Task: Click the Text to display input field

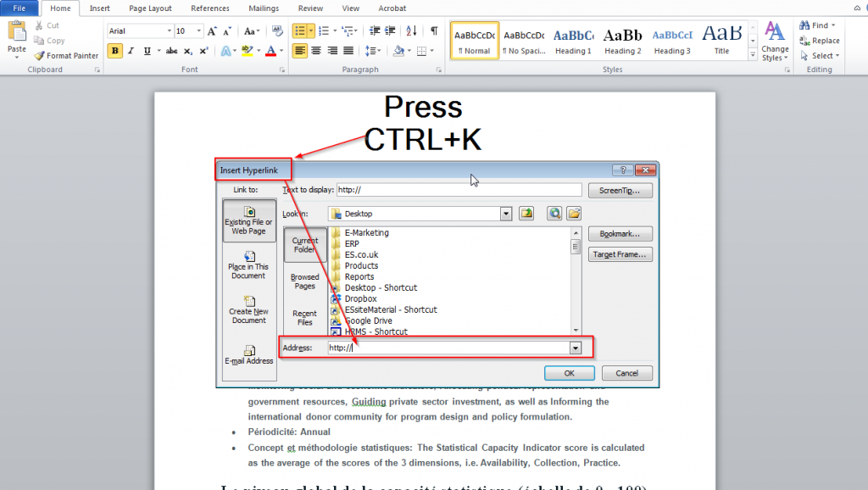Action: tap(459, 190)
